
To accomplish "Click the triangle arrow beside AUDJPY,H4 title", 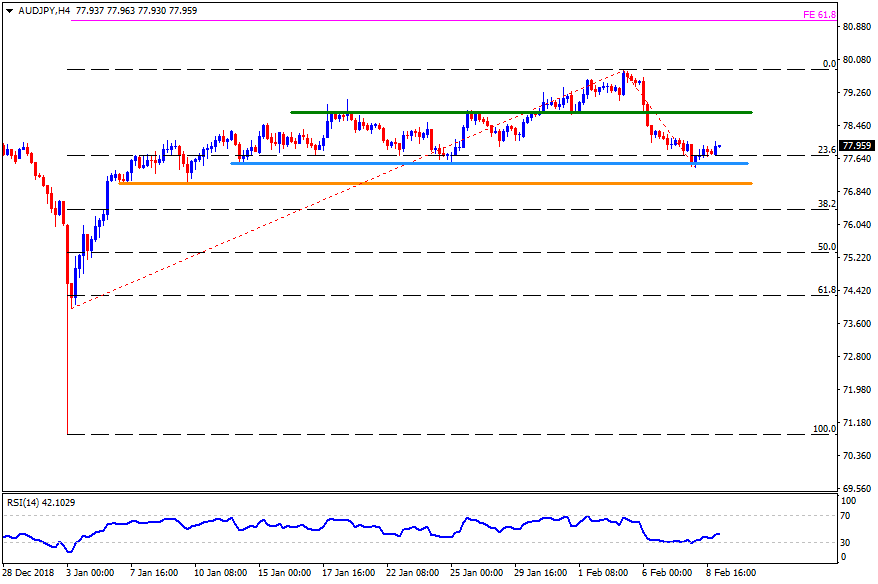I will (x=8, y=9).
